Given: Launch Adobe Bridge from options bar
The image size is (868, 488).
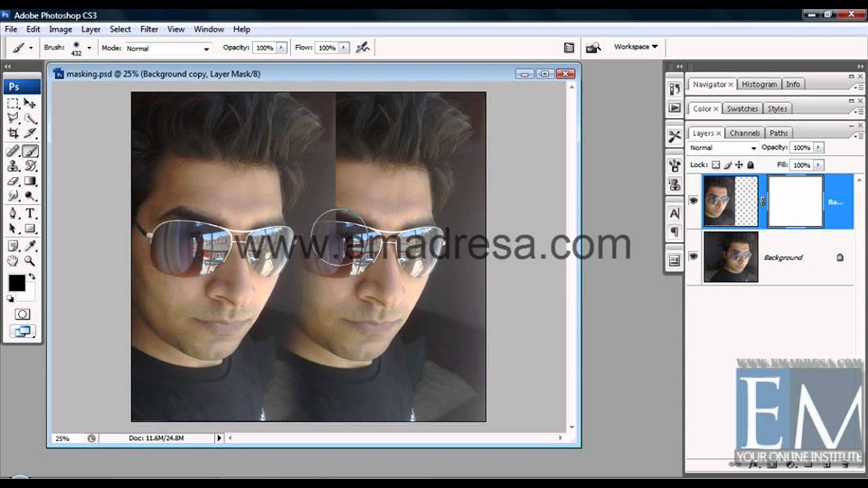Looking at the screenshot, I should (593, 47).
